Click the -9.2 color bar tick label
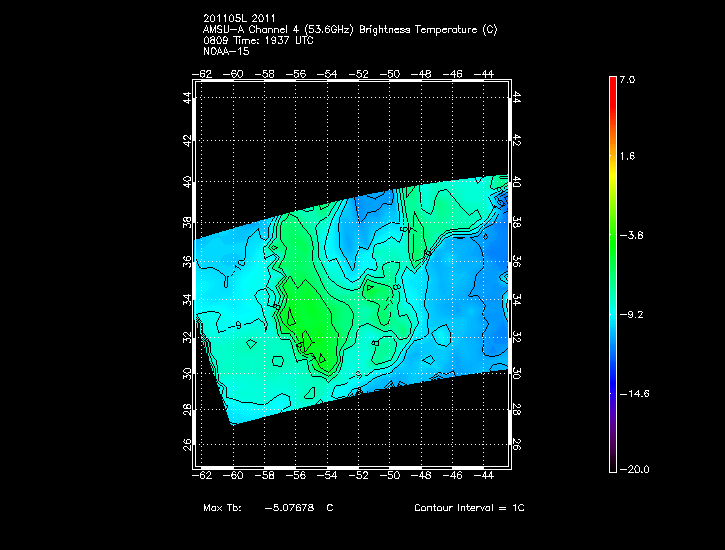 (632, 315)
